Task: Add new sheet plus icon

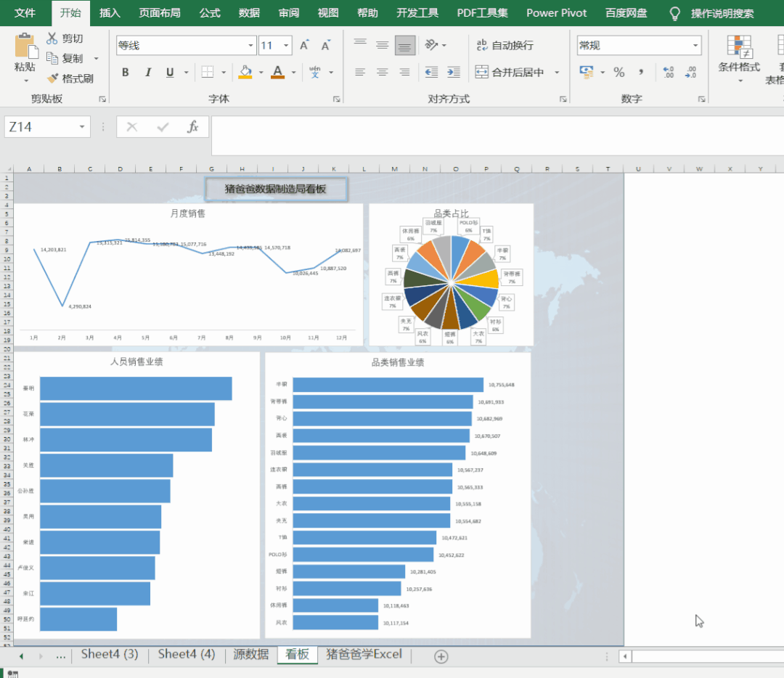Action: click(x=441, y=656)
